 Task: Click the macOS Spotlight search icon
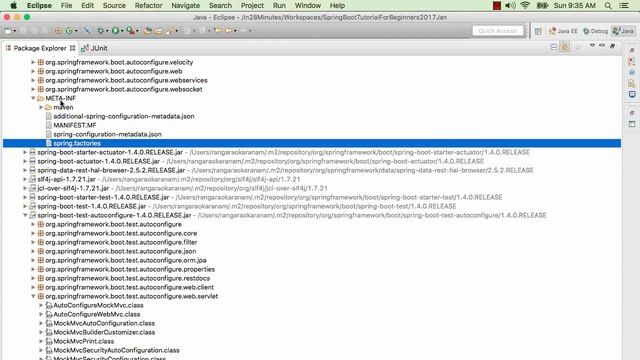tap(608, 6)
